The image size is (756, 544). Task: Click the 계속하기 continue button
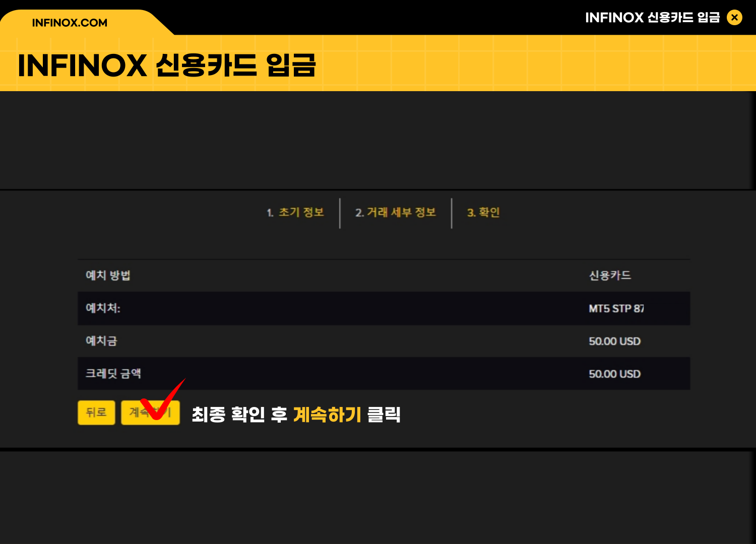pos(150,413)
